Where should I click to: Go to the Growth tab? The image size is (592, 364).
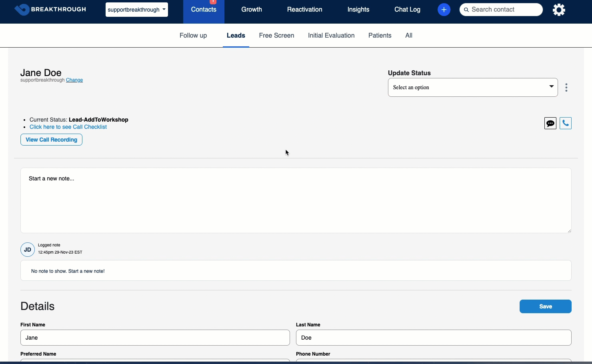(252, 10)
